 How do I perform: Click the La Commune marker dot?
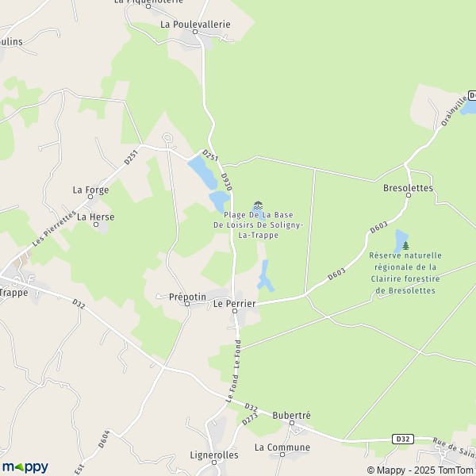pos(282,455)
